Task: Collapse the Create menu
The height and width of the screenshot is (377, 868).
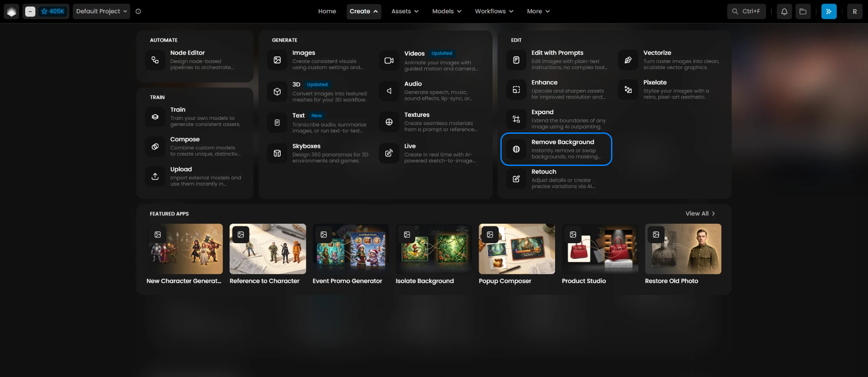Action: click(x=364, y=11)
